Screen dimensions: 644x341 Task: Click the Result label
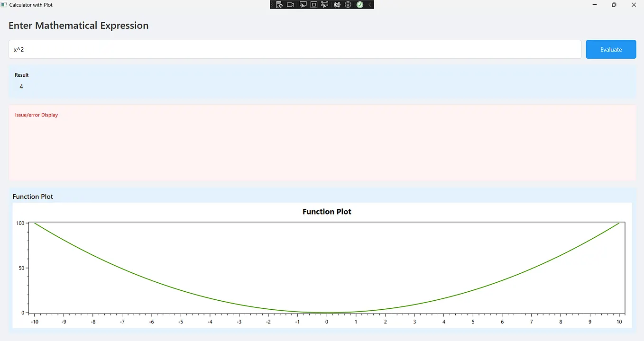pos(21,75)
